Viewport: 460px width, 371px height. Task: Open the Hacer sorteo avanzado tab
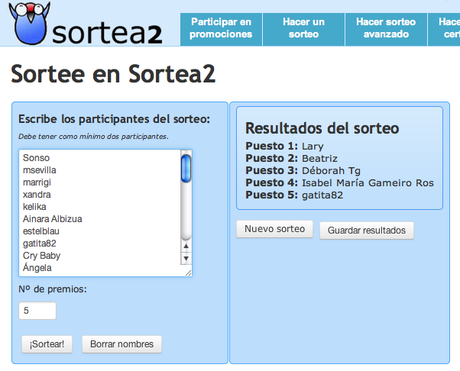386,29
